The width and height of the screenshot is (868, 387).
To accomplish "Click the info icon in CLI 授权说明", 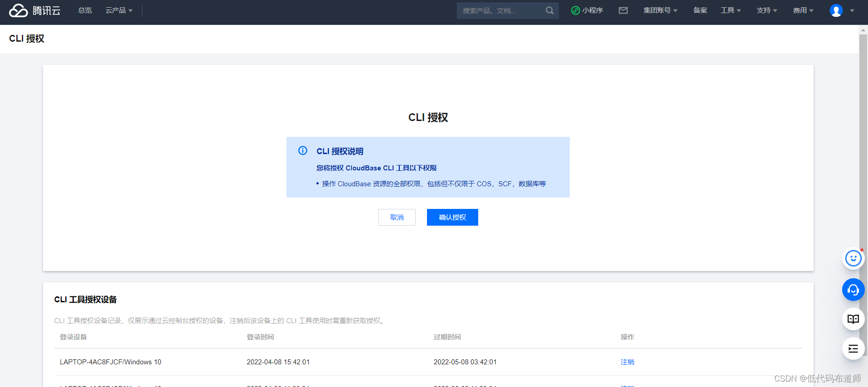I will coord(303,150).
